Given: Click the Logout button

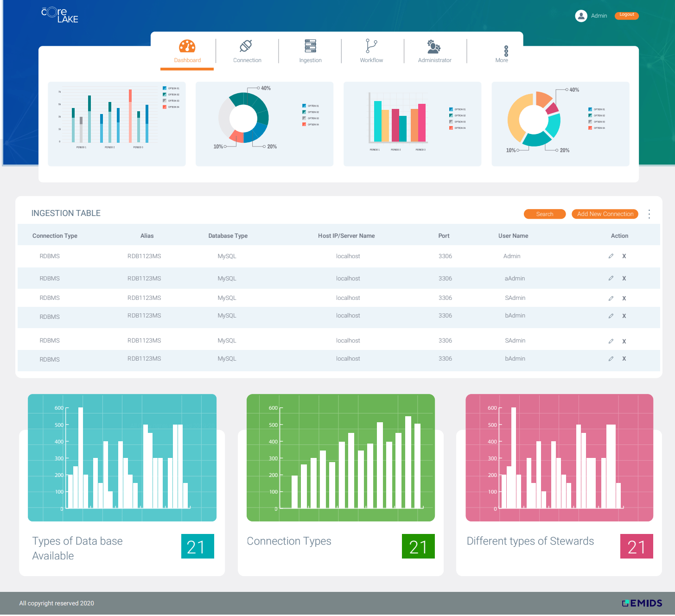Looking at the screenshot, I should coord(626,14).
